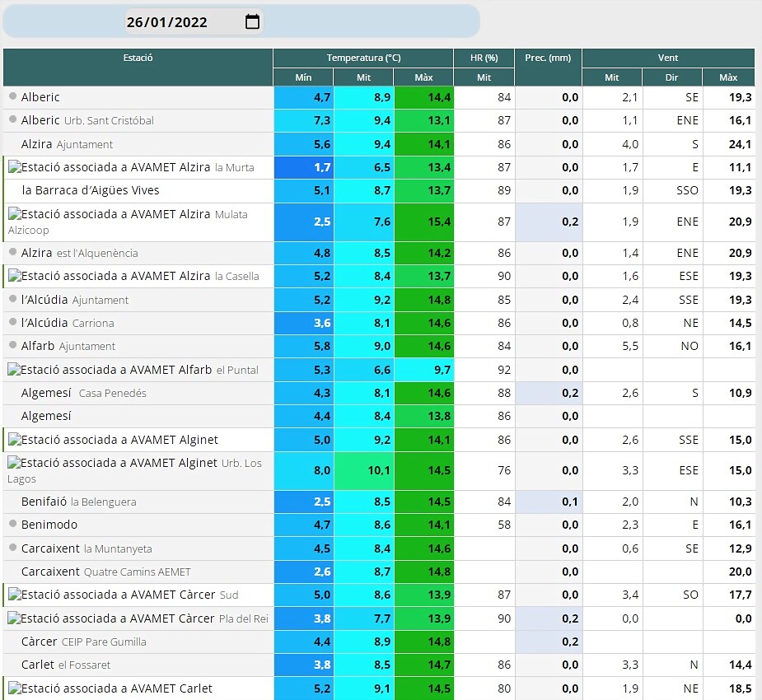This screenshot has width=762, height=700.
Task: Click the date field showing 26/01/2022
Action: point(194,22)
